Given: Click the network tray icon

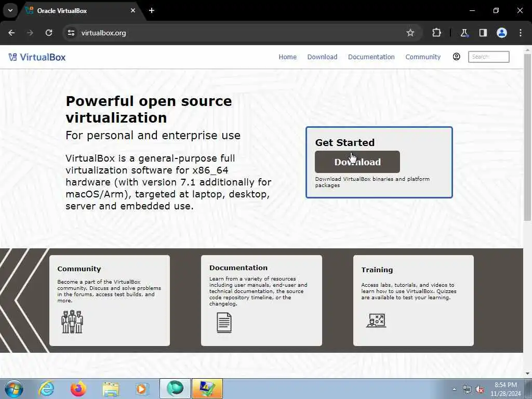Looking at the screenshot, I should (x=467, y=390).
